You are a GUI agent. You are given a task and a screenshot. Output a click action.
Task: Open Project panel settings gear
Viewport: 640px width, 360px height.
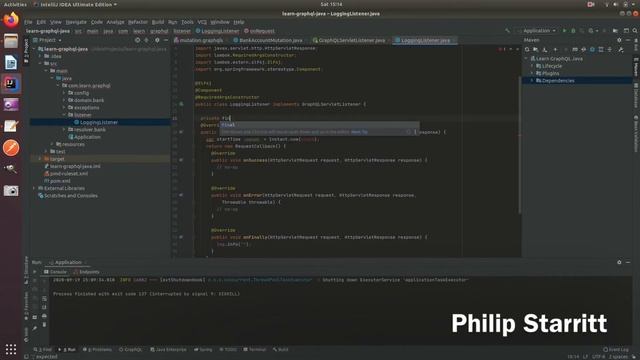click(x=157, y=40)
